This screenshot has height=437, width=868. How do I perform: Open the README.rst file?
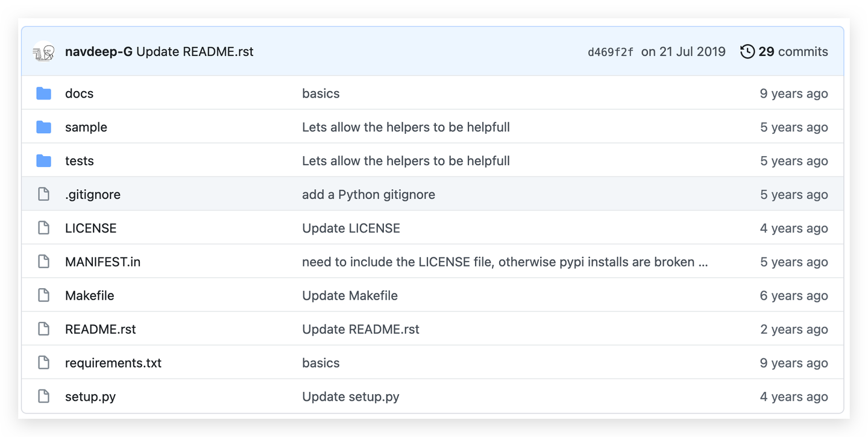tap(100, 329)
